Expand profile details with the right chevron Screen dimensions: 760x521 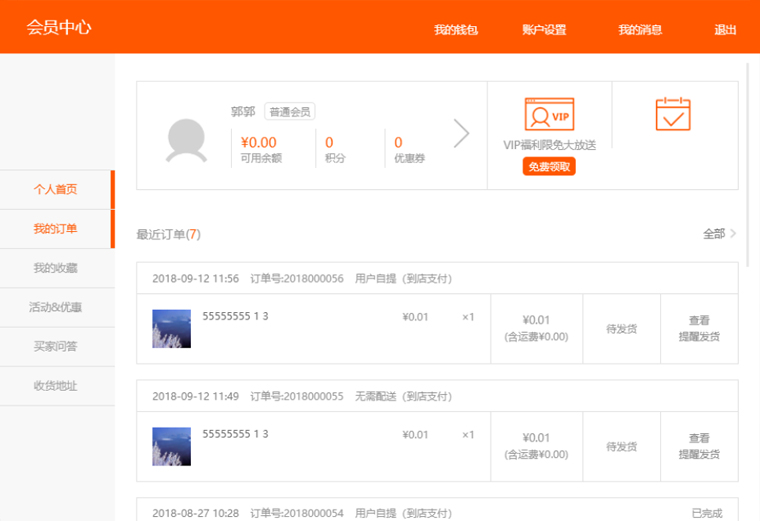click(461, 134)
